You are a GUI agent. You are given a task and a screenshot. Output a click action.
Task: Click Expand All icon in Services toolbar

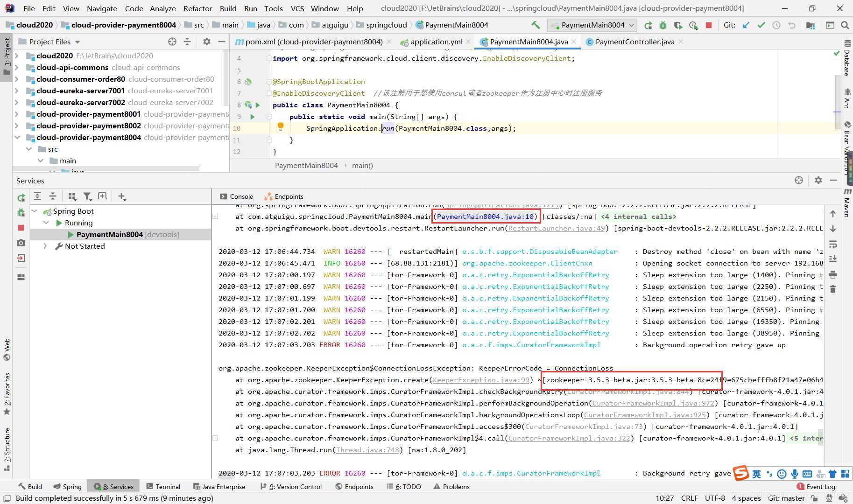(x=37, y=196)
